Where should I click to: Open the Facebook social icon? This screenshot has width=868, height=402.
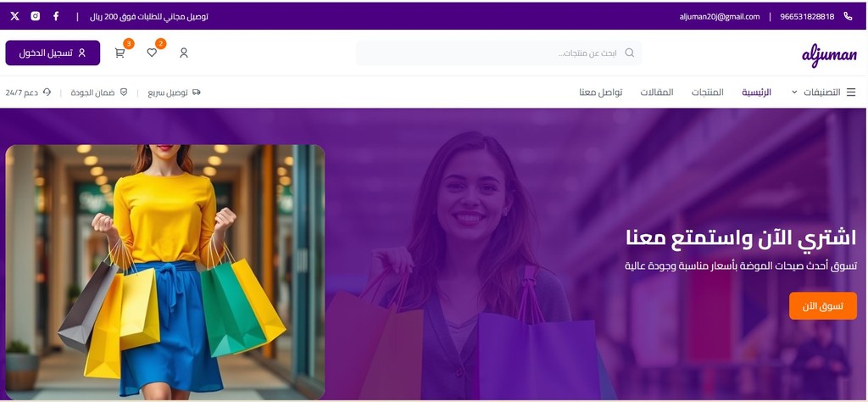tap(56, 16)
